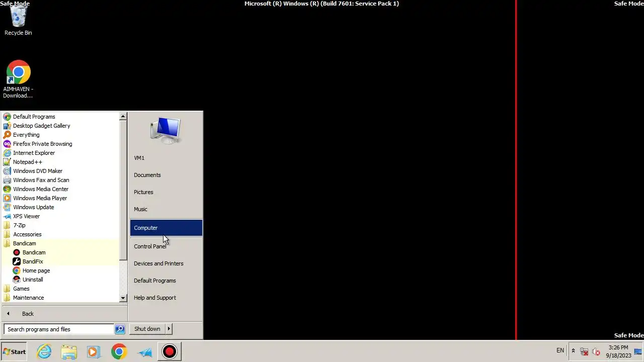Viewport: 644px width, 362px height.
Task: Click the blue search button beside the search box
Action: tap(120, 329)
